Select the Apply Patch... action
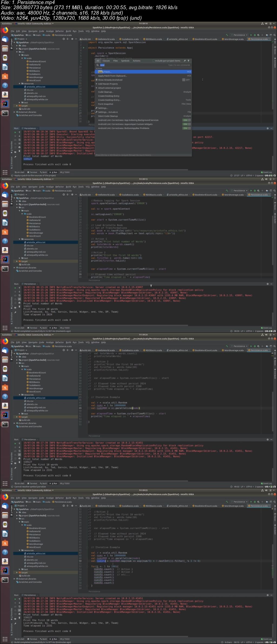 143,72
